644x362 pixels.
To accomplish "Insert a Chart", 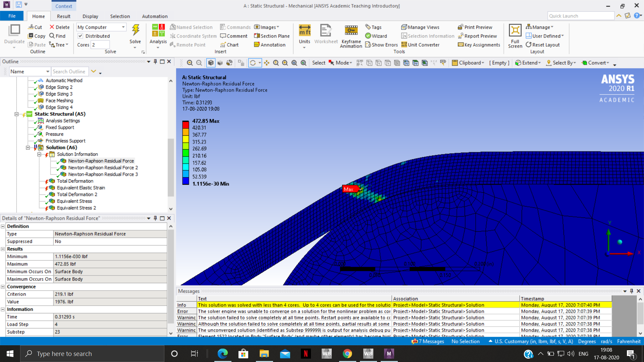I will click(229, 44).
